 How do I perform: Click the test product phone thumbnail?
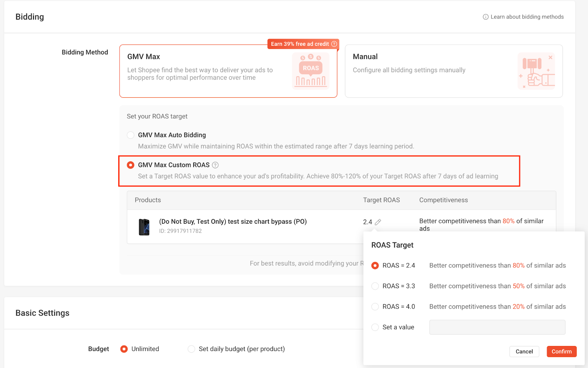144,227
